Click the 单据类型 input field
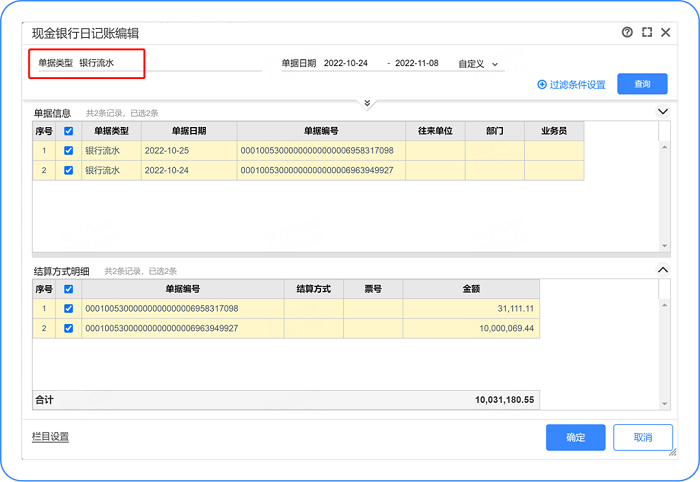The image size is (700, 482). click(x=110, y=63)
